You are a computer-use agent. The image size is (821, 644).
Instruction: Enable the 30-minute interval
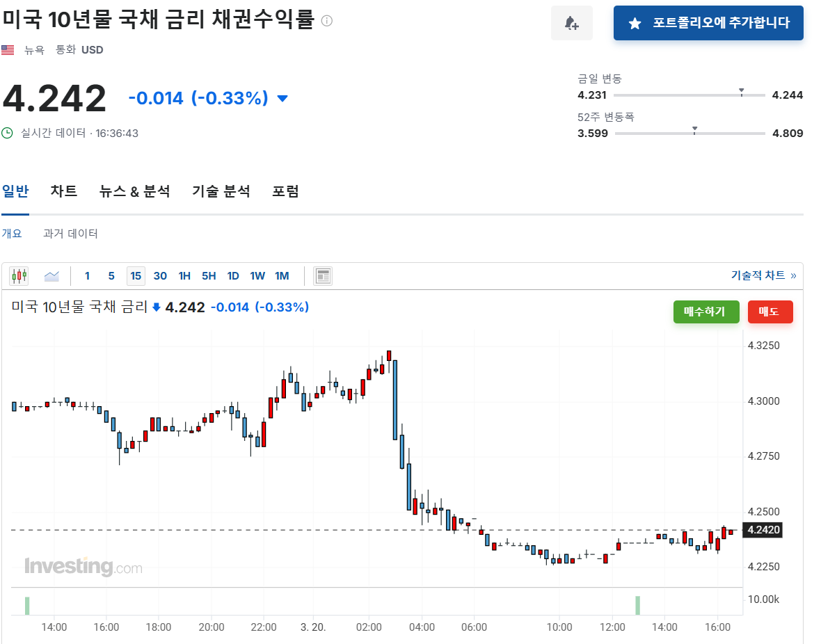pos(160,275)
